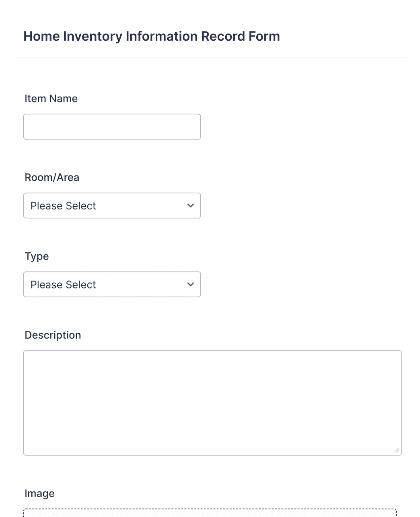Click the resize handle of the Description box
The image size is (420, 517).
396,450
